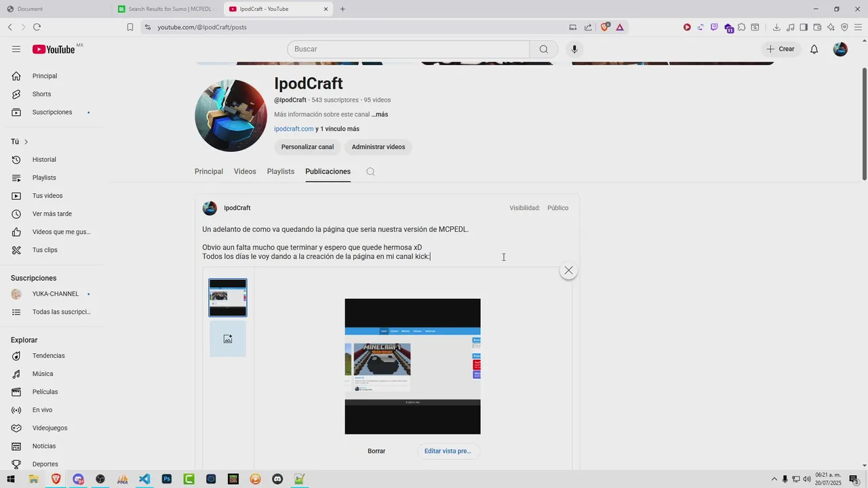Screen dimensions: 868x488
Task: Select the first uploaded image thumbnail
Action: [228, 298]
